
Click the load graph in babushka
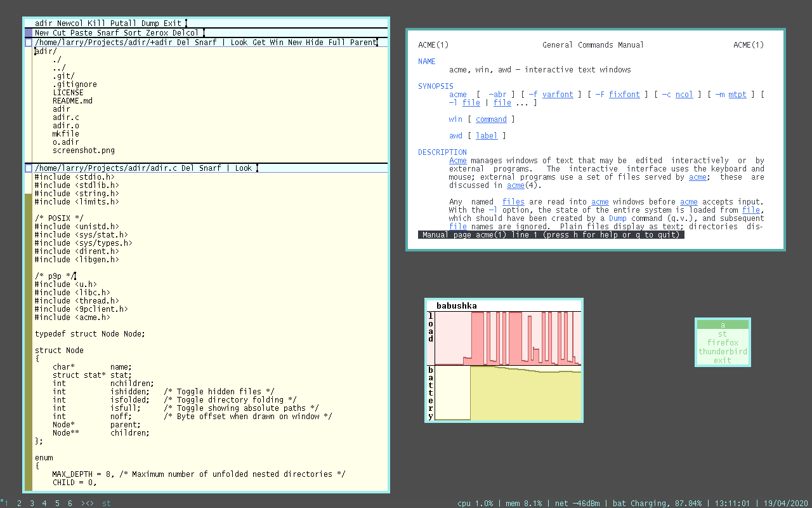point(508,338)
